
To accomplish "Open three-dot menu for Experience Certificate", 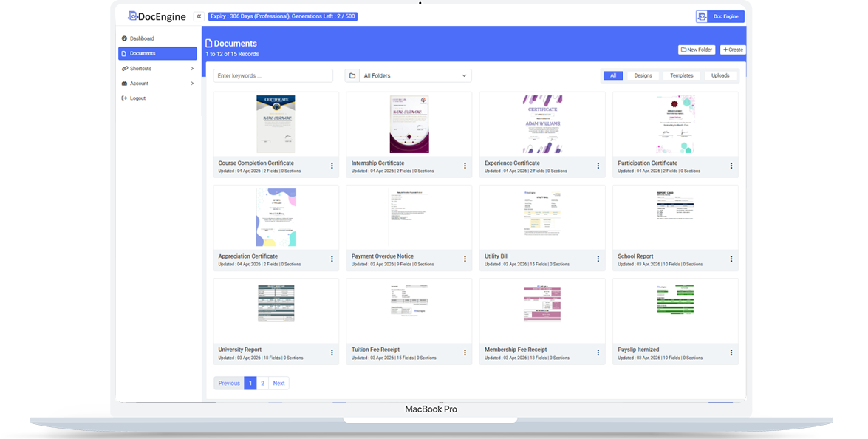I will pyautogui.click(x=598, y=166).
